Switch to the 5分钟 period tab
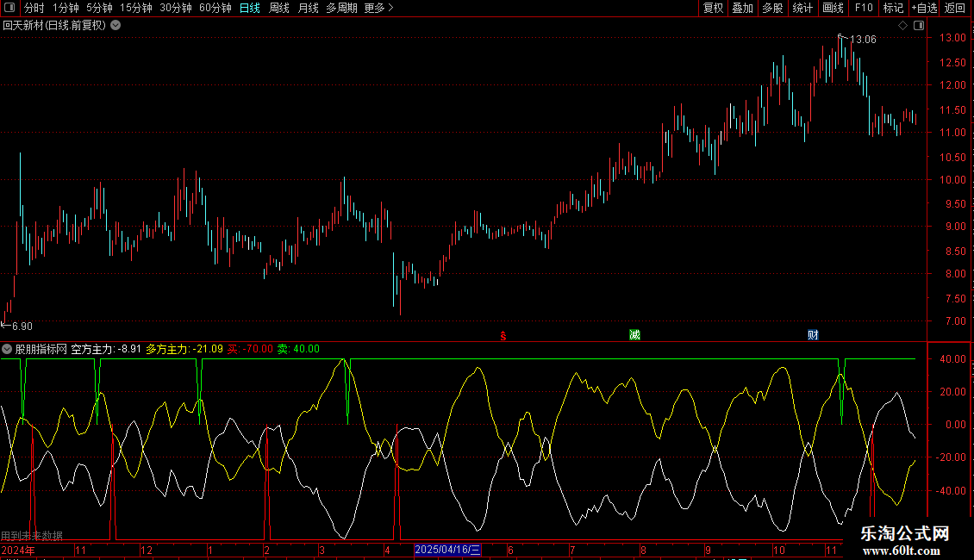 pyautogui.click(x=99, y=8)
